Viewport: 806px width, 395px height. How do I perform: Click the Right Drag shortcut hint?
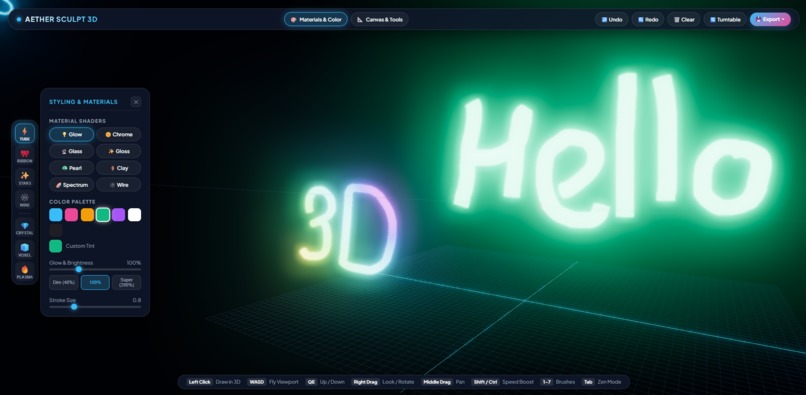(x=382, y=382)
